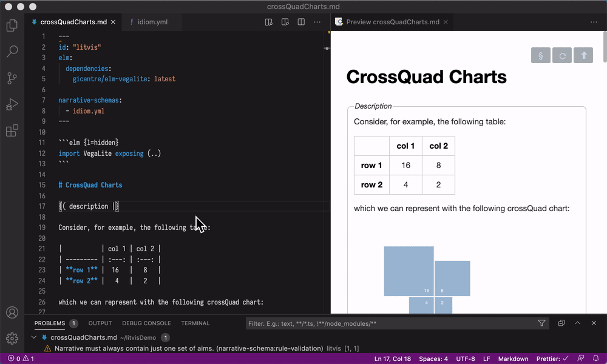Screen dimensions: 607x364
Task: Select the OUTPUT panel tab
Action: (100, 323)
